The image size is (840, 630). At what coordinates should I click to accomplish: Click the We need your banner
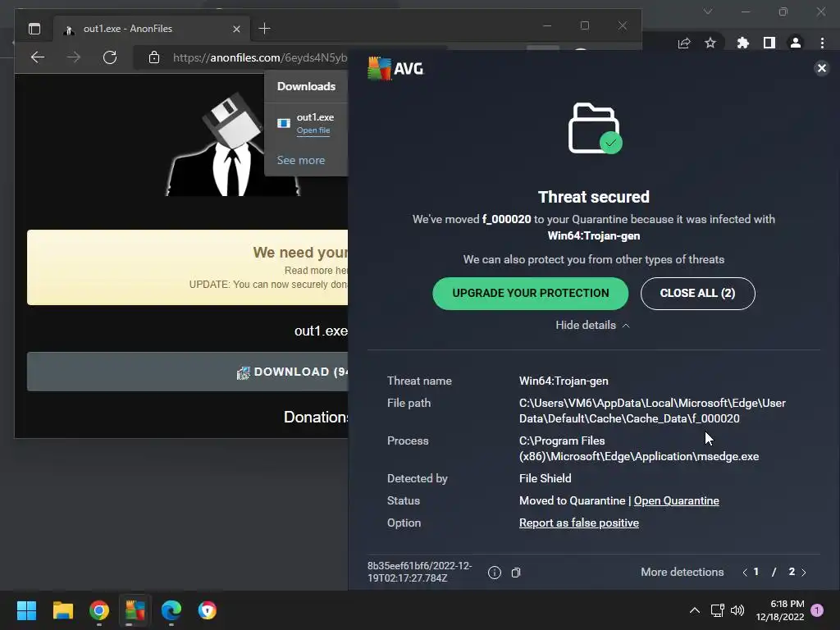coord(188,267)
